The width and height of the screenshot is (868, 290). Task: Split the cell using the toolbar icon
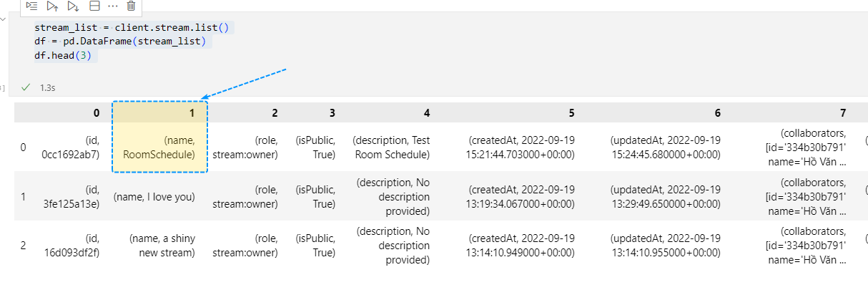(94, 6)
